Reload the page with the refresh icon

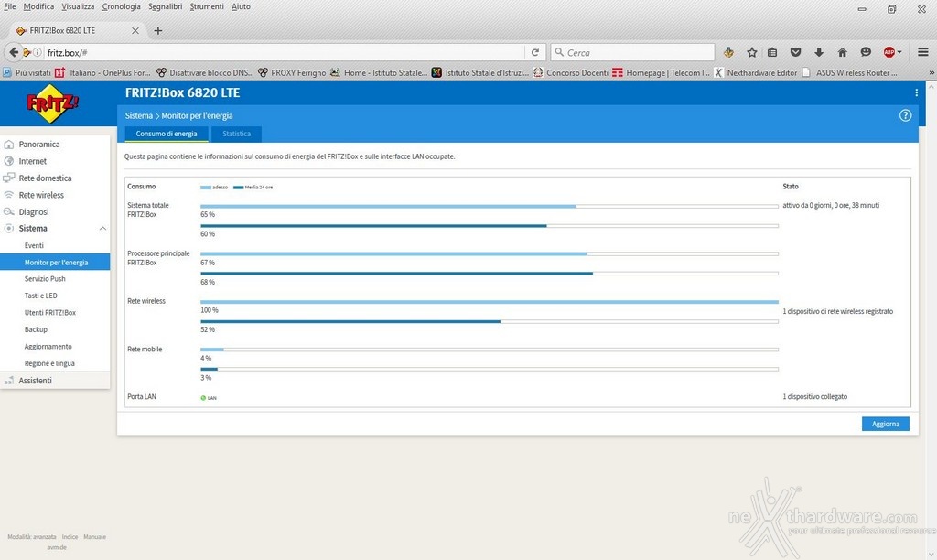[534, 52]
